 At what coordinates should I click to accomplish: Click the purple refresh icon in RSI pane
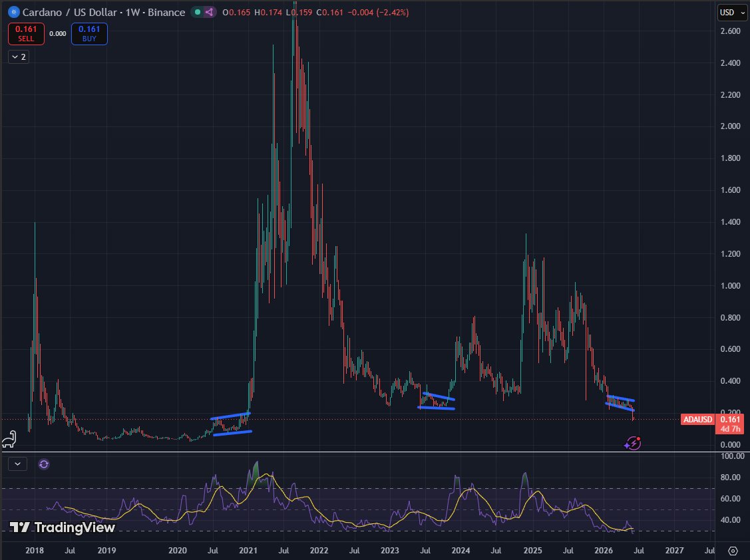pyautogui.click(x=43, y=464)
